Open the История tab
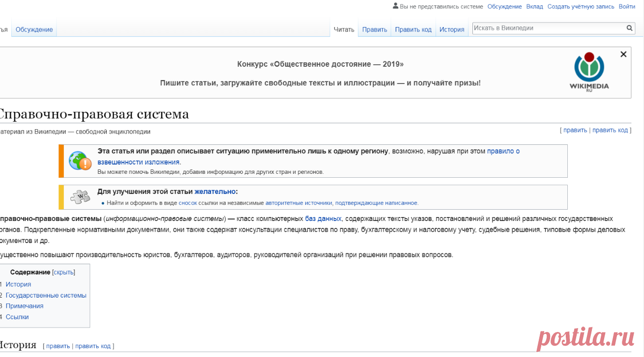The width and height of the screenshot is (644, 357). click(x=452, y=29)
